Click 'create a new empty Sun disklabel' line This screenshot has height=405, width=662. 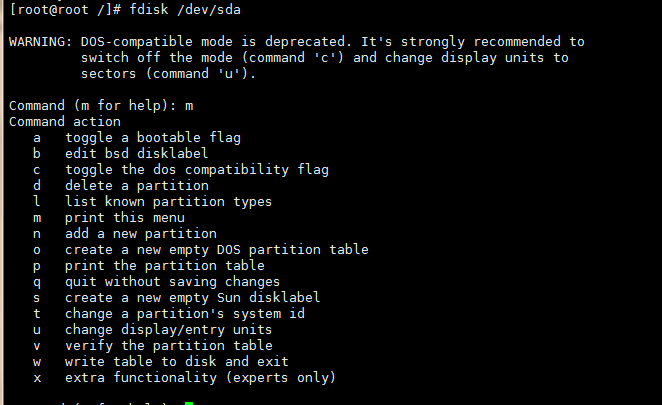(177, 298)
